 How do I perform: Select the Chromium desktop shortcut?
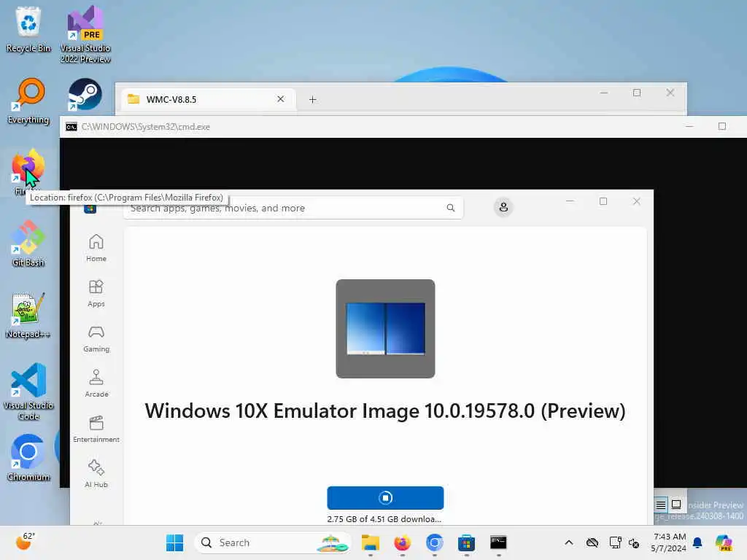(x=28, y=458)
